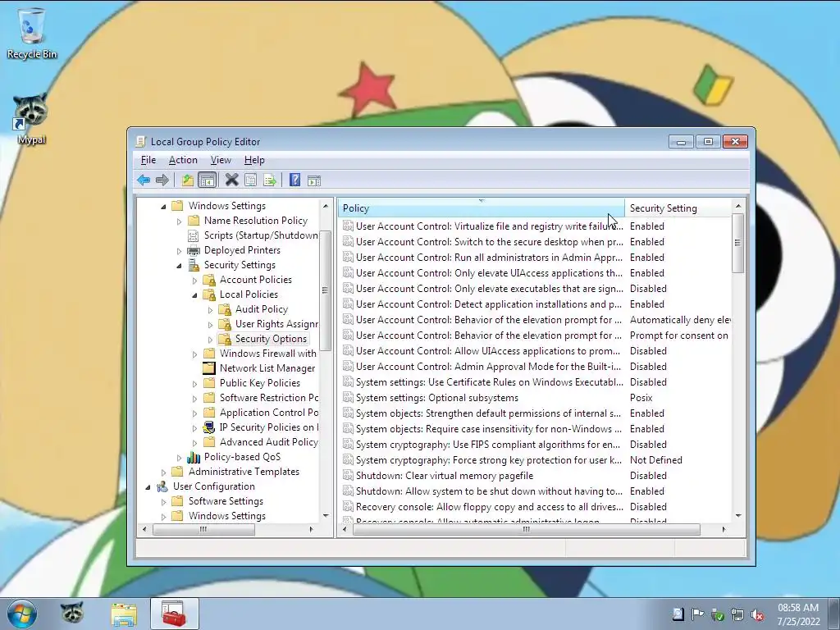Click the policy list horizontal scrollbar thumb
Image resolution: width=840 pixels, height=630 pixels.
pos(526,529)
